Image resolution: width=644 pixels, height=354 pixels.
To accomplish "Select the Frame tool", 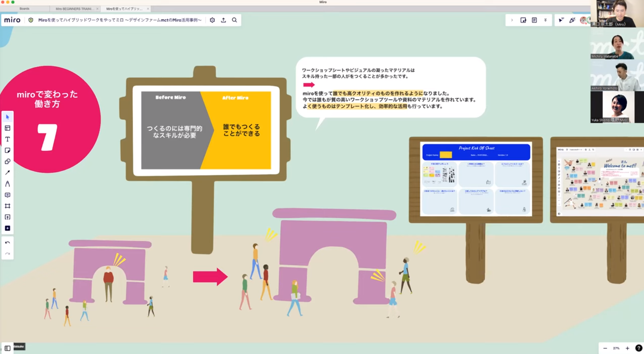I will [x=7, y=206].
